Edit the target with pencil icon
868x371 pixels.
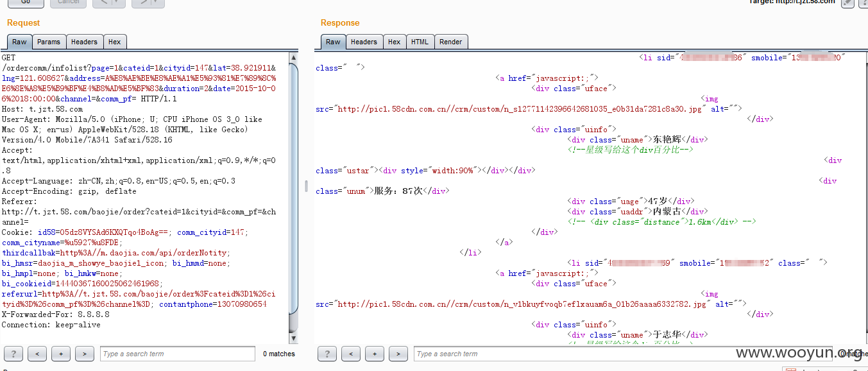[848, 3]
